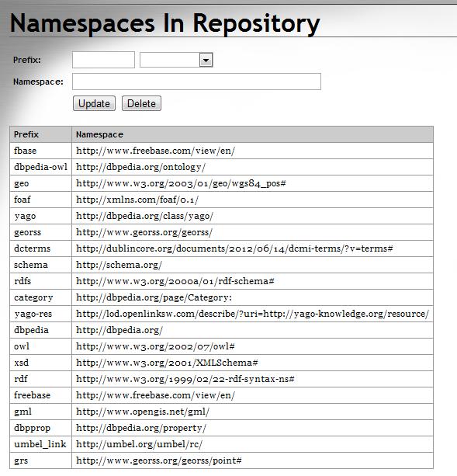Select the dbpprop prefix cell

pos(40,428)
